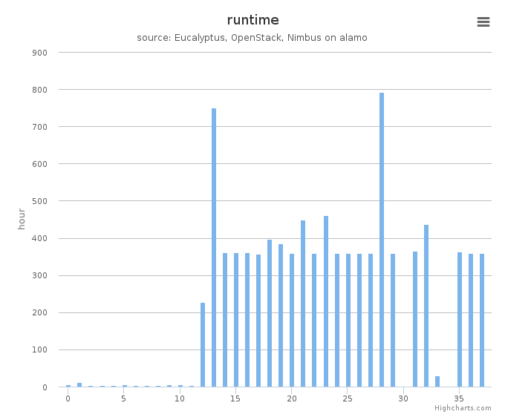The height and width of the screenshot is (420, 505).
Task: Click the y-axis label '100'
Action: click(x=39, y=350)
